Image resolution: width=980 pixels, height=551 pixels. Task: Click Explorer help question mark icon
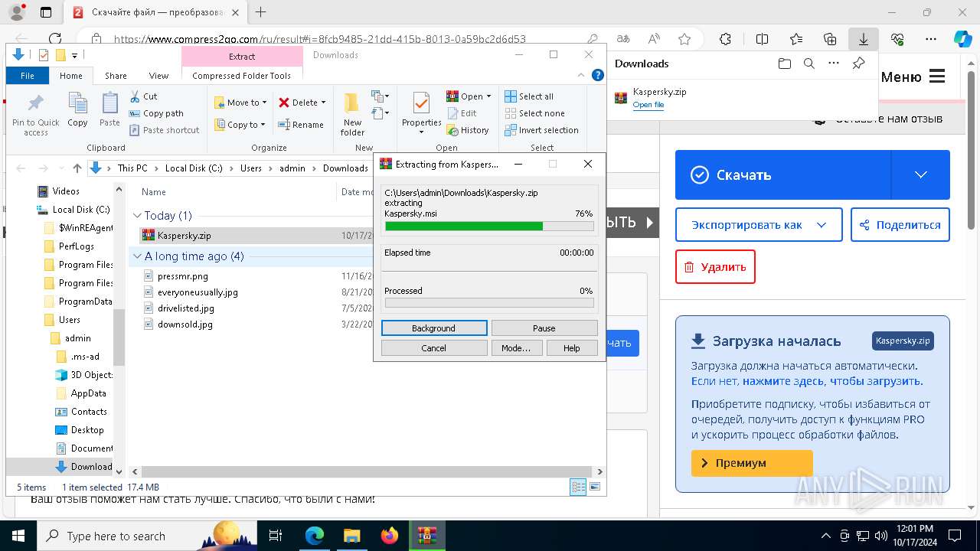pyautogui.click(x=598, y=75)
